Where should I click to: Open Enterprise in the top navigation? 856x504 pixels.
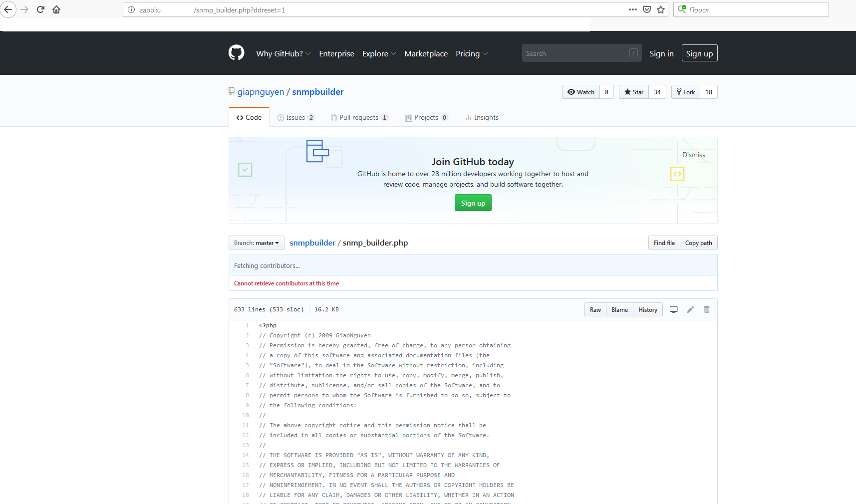point(337,53)
